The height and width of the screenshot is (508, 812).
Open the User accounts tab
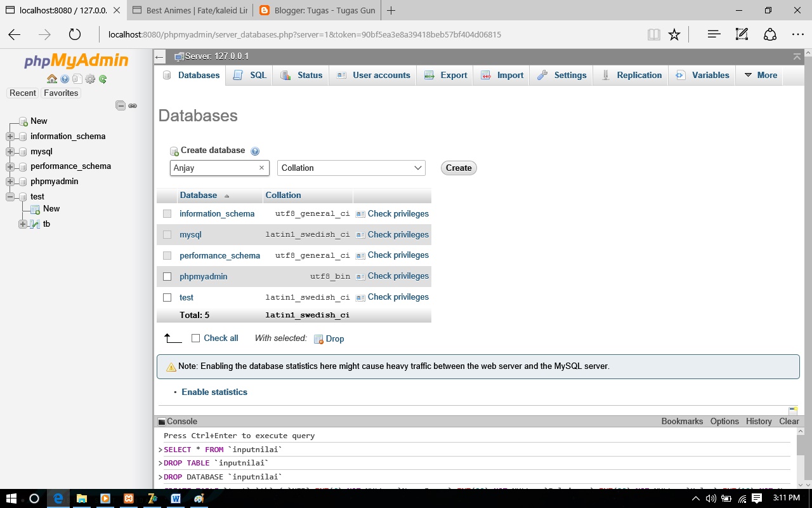(x=373, y=75)
